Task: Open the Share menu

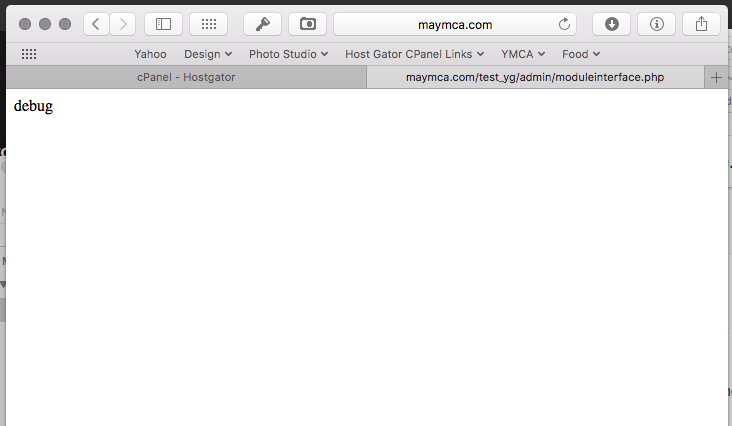Action: [x=701, y=24]
